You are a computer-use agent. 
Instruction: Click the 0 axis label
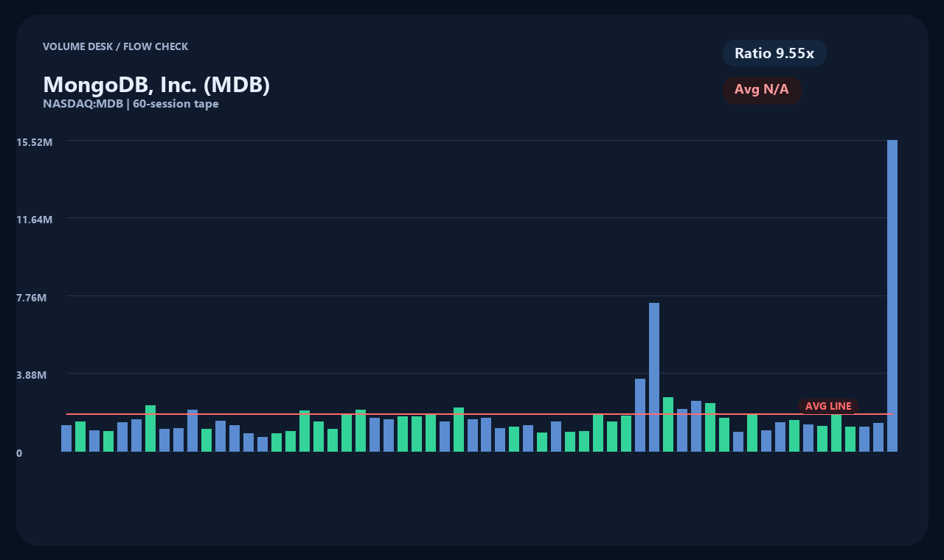[x=19, y=453]
